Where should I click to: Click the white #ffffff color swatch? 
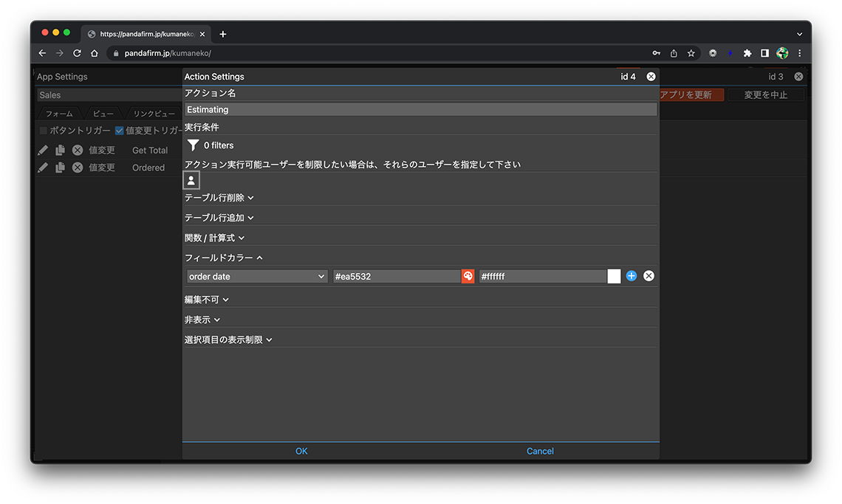coord(614,276)
